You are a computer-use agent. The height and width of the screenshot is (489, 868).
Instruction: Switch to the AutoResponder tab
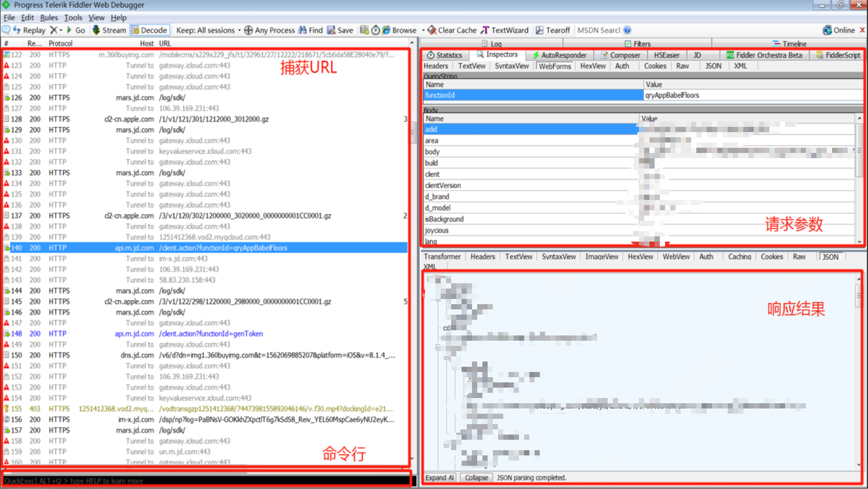[559, 55]
